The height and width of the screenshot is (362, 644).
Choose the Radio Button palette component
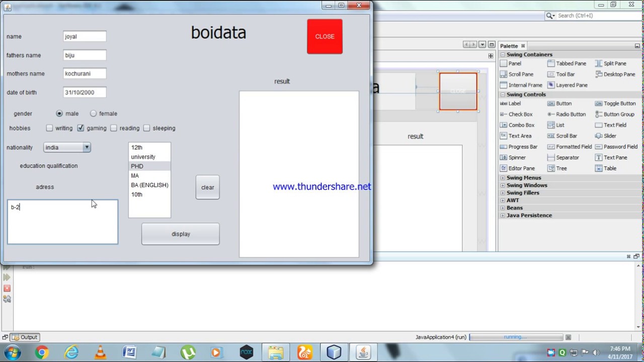tap(567, 114)
